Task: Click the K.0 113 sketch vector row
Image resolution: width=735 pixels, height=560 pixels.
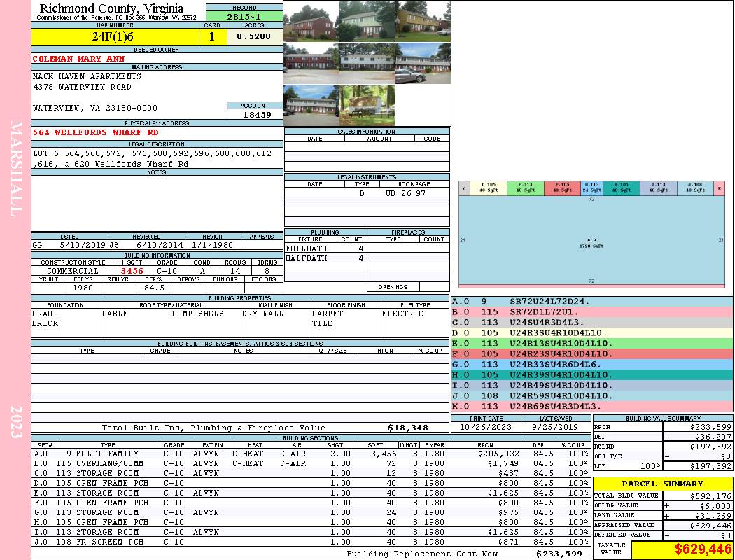Action: tap(591, 406)
